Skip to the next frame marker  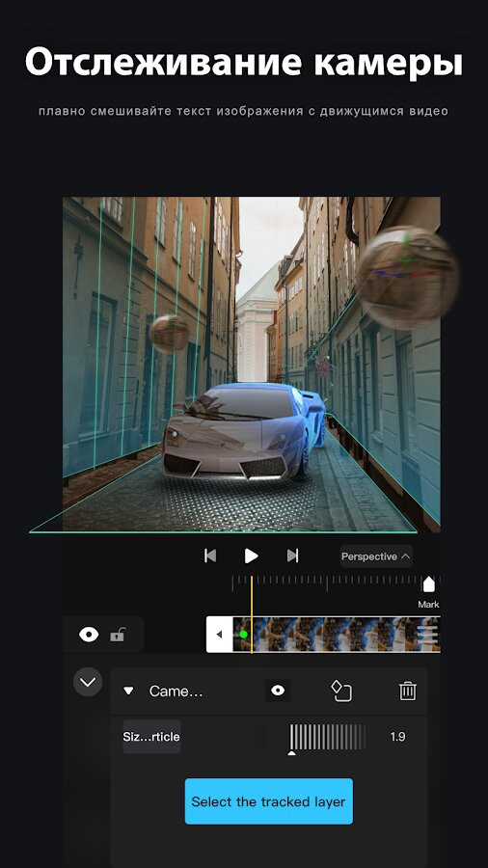tap(292, 556)
